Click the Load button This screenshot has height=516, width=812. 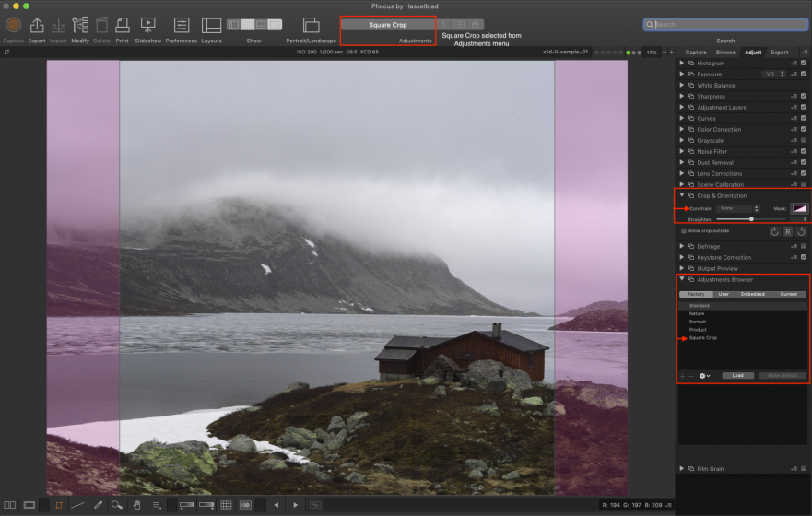(x=737, y=375)
